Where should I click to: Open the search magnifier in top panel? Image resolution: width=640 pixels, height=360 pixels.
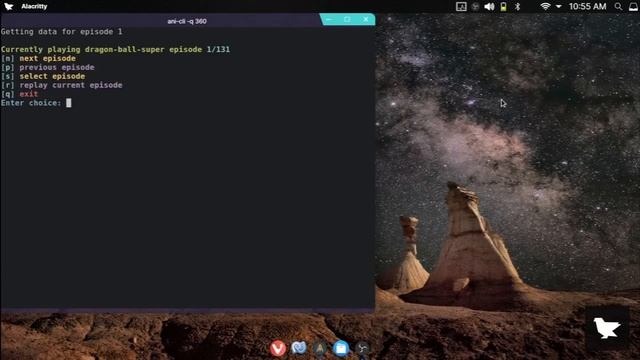619,7
